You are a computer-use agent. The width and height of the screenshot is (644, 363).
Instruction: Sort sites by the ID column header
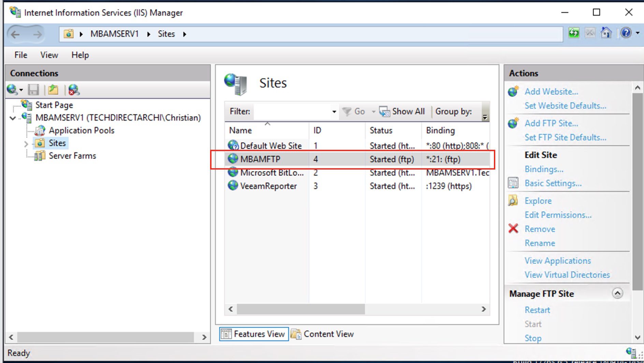(337, 130)
